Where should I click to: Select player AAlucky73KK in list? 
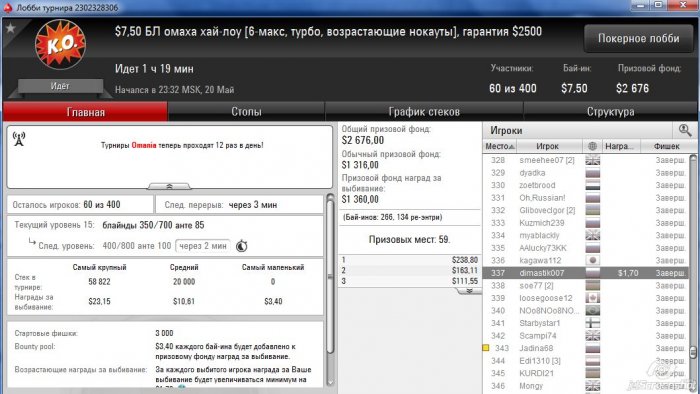tap(585, 248)
